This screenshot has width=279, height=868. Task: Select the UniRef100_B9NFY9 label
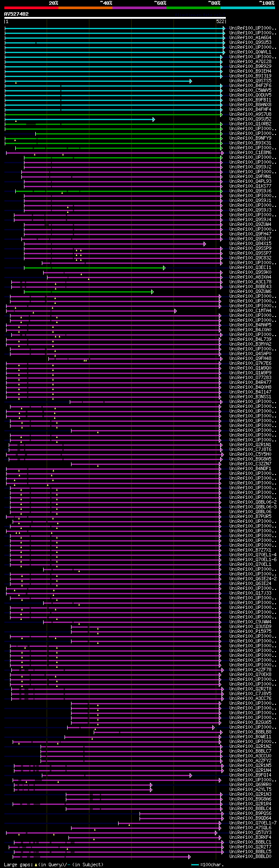click(x=250, y=138)
